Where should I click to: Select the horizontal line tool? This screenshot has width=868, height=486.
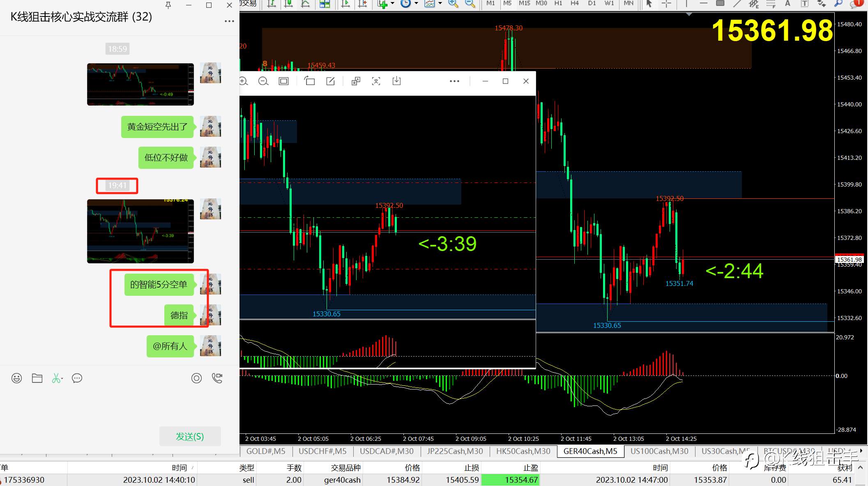pos(703,3)
